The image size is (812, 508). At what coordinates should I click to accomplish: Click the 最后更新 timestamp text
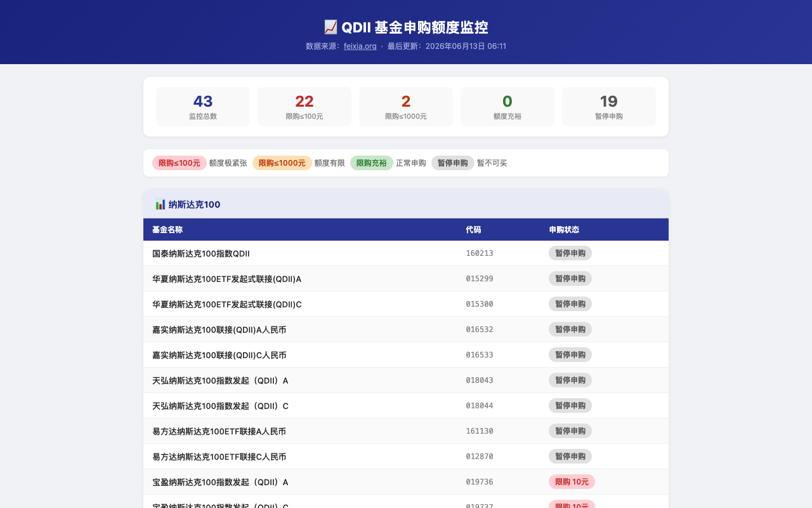click(447, 46)
